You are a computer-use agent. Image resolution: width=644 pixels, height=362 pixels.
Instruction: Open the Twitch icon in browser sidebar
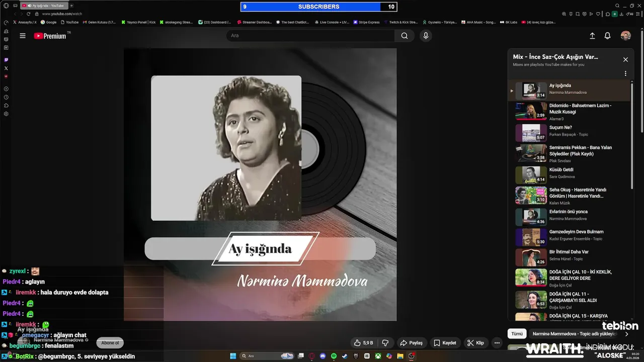click(6, 60)
